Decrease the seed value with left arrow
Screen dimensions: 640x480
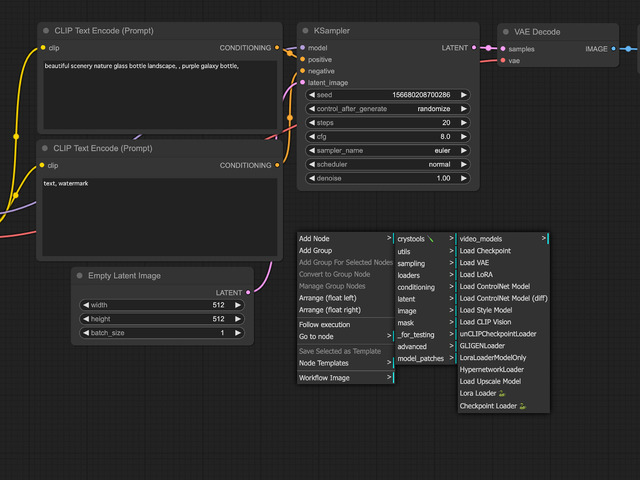pyautogui.click(x=312, y=95)
